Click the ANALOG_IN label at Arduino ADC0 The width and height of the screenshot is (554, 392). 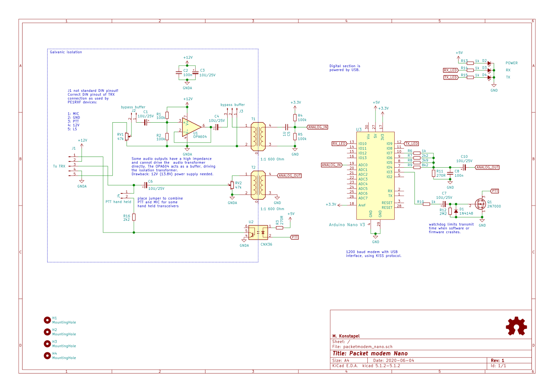[x=331, y=165]
